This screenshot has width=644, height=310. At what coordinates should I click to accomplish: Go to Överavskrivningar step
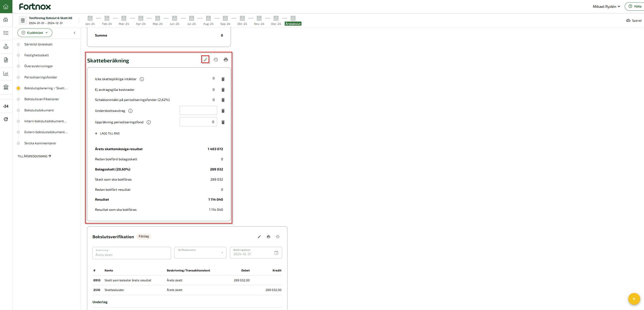39,66
